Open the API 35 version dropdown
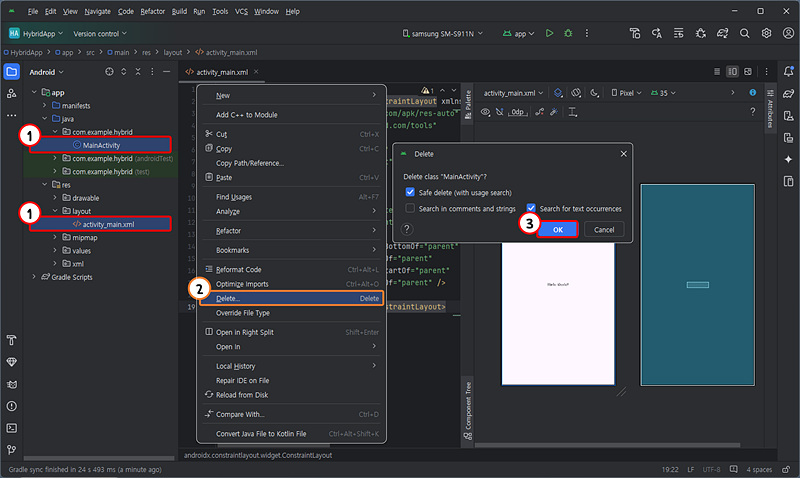This screenshot has width=800, height=478. tap(663, 93)
